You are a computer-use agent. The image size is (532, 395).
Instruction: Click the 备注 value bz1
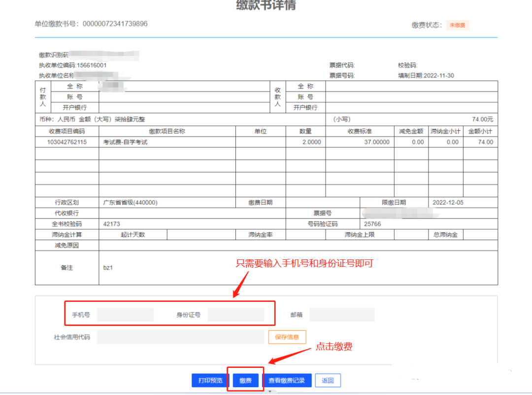(108, 268)
